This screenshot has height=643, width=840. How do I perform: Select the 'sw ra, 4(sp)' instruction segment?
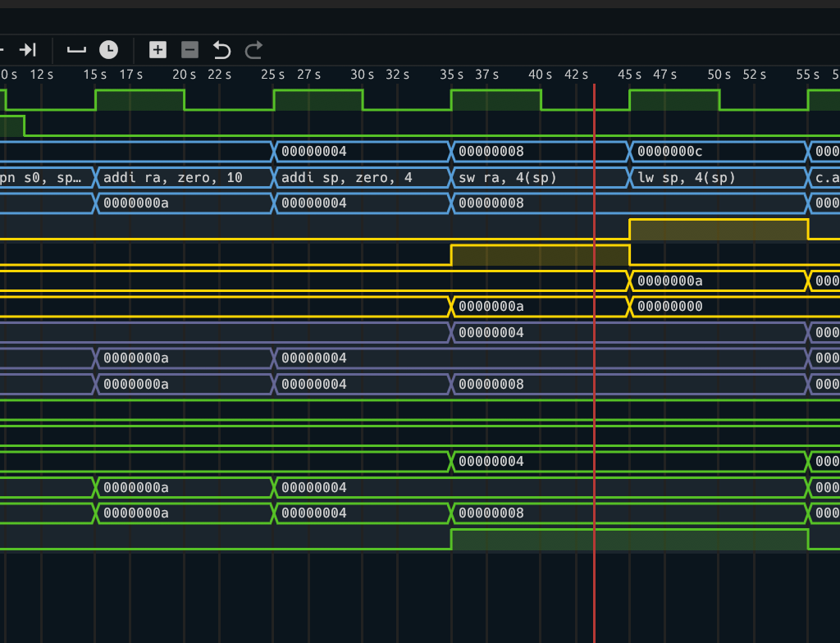[540, 177]
